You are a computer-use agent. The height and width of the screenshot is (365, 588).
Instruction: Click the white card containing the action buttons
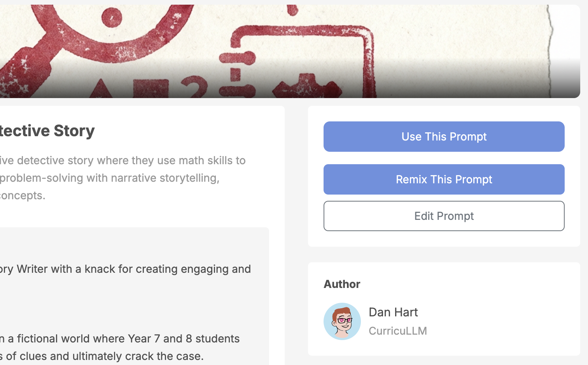tap(444, 175)
